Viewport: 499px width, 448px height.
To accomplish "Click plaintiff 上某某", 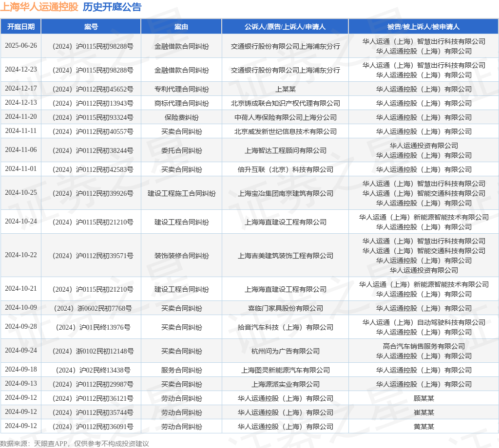I will click(x=286, y=89).
